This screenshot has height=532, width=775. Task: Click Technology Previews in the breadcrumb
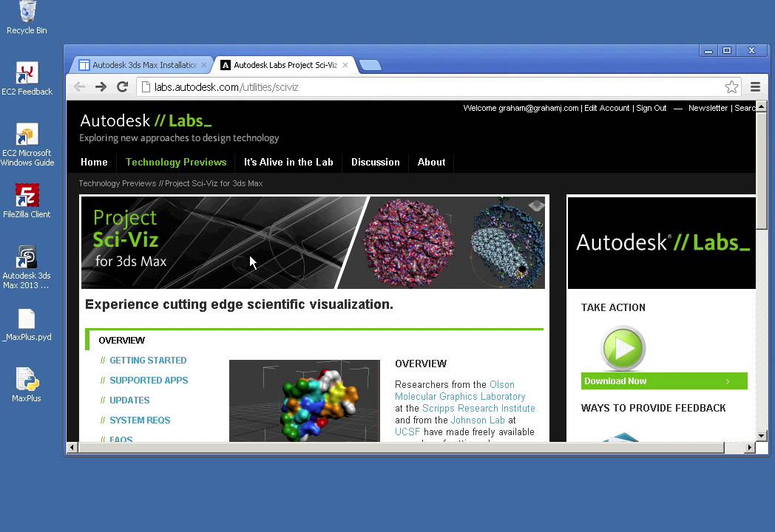pyautogui.click(x=118, y=183)
